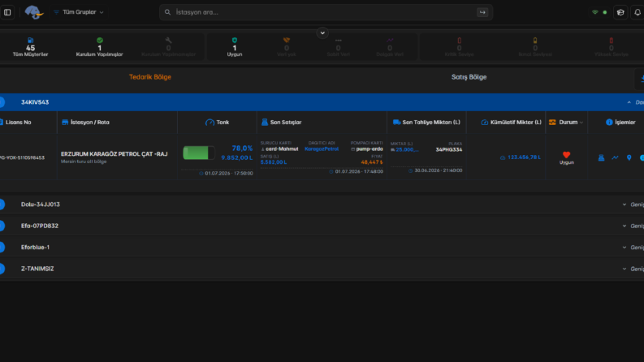Click Kümülatif Miktar column header
The height and width of the screenshot is (362, 644).
pos(511,123)
